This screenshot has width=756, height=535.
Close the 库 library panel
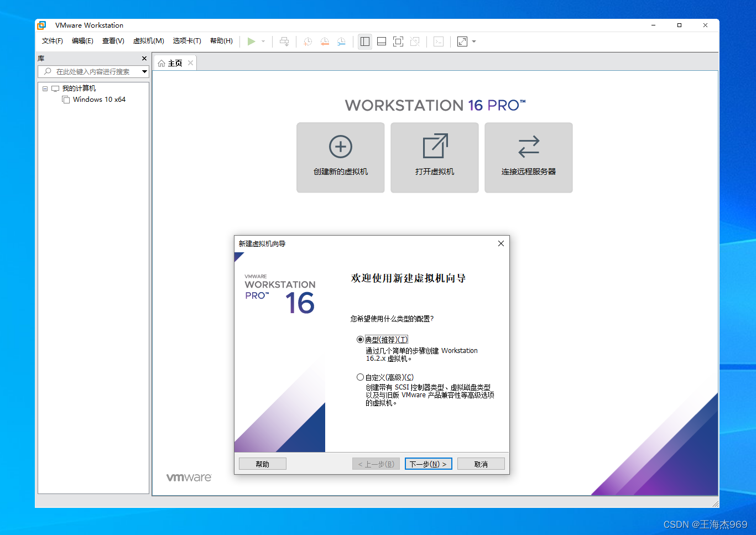144,59
